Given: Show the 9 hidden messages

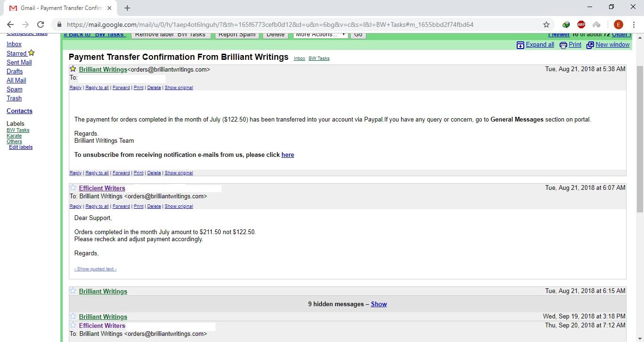Looking at the screenshot, I should [379, 304].
